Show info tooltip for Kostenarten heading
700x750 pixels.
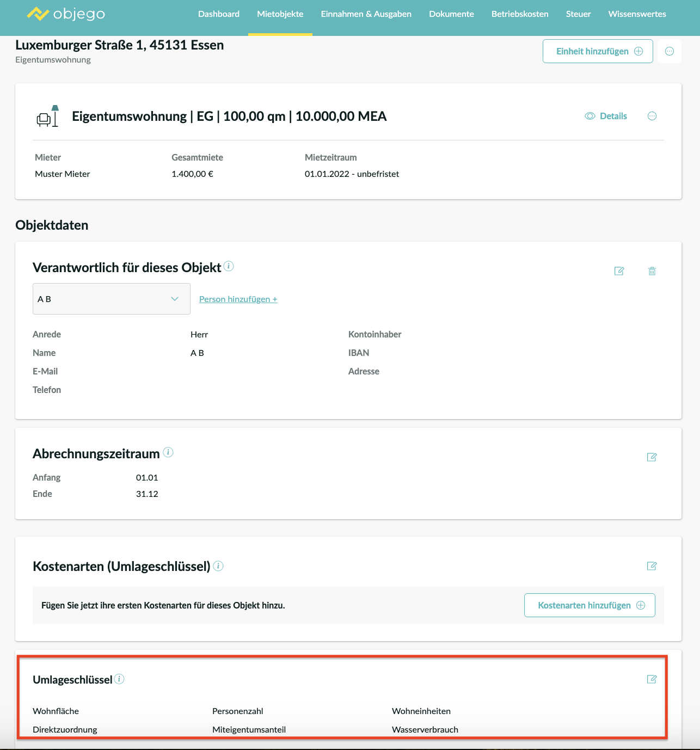(x=218, y=566)
